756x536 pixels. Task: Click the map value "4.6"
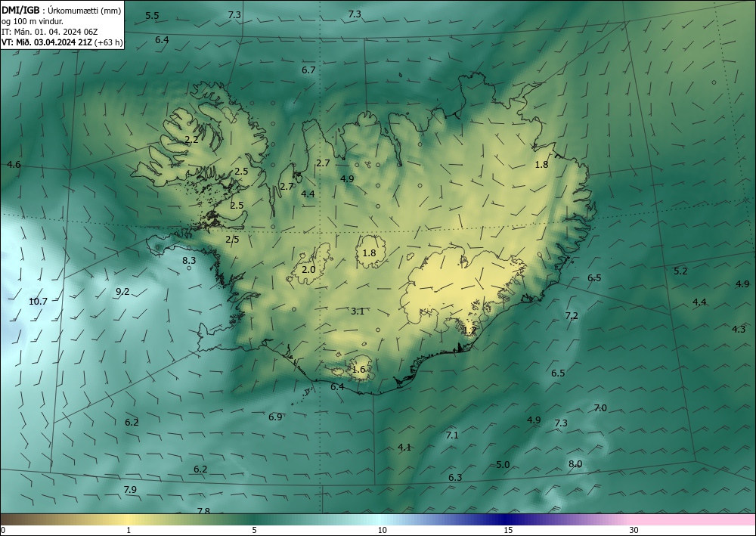coord(14,164)
